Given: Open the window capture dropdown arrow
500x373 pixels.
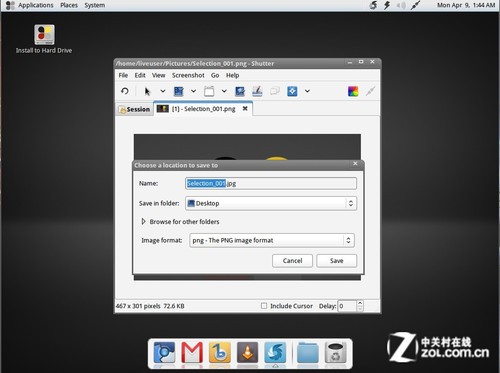Looking at the screenshot, I should click(224, 91).
